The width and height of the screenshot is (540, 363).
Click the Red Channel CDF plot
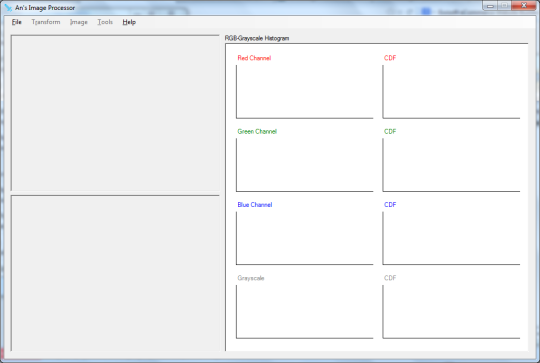click(451, 92)
